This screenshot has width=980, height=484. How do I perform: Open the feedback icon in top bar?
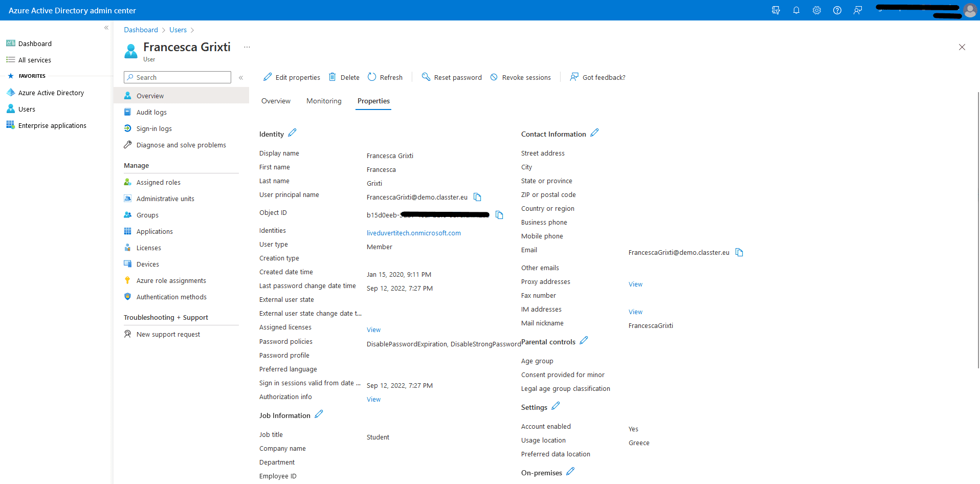[858, 10]
